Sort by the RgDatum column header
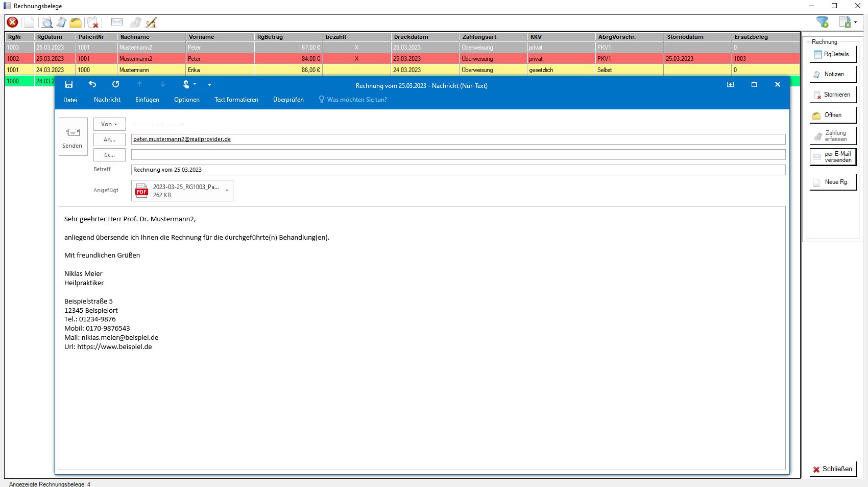868x487 pixels. point(55,37)
